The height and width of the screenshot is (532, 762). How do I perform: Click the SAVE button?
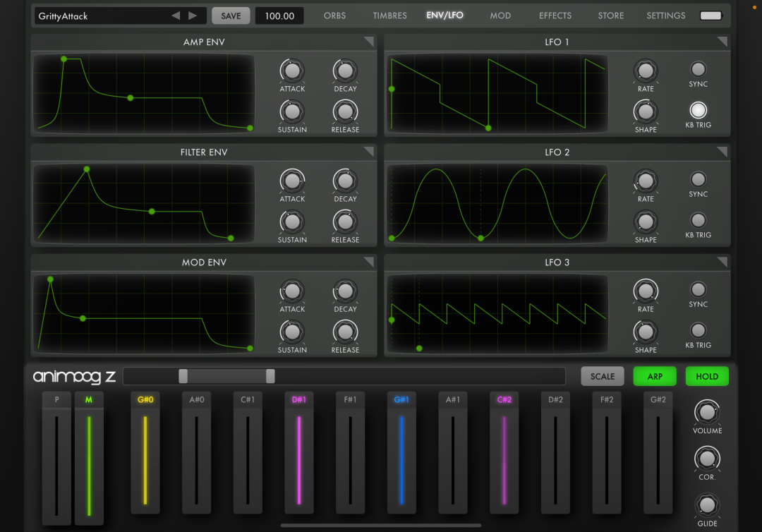click(x=231, y=16)
